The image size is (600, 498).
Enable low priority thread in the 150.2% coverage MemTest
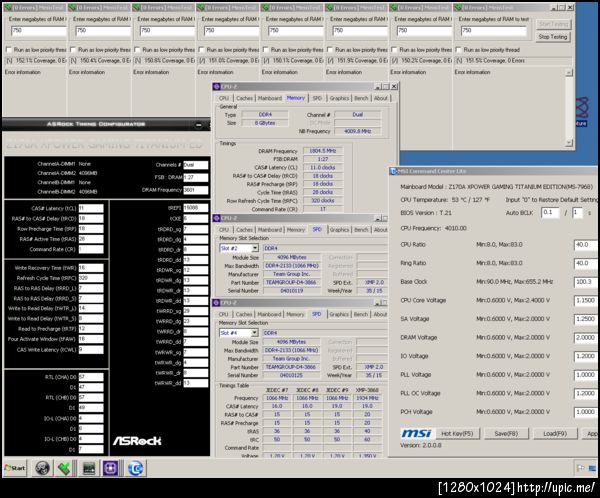point(394,50)
